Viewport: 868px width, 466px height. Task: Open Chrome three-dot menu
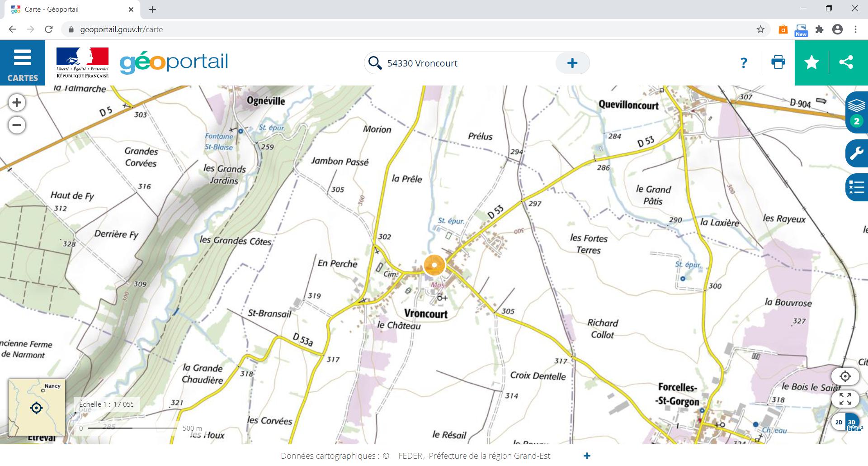(855, 29)
